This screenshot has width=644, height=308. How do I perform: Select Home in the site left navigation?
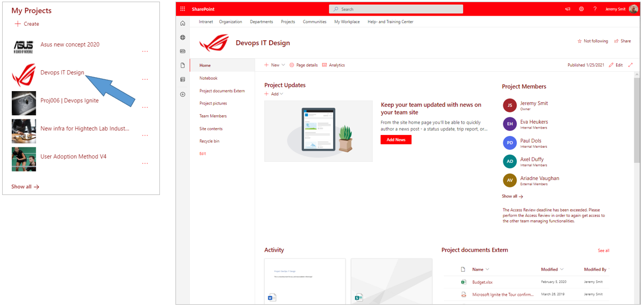222,65
